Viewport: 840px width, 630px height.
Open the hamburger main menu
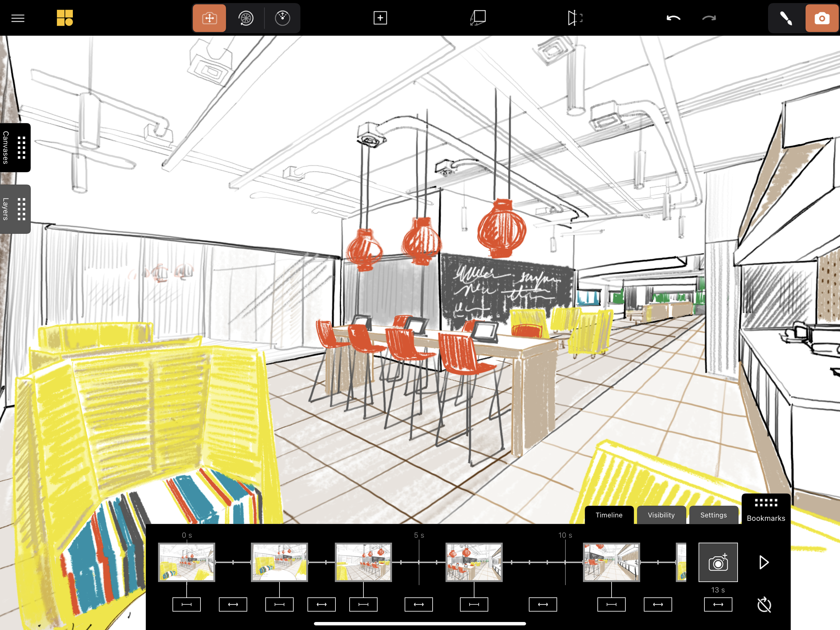tap(18, 18)
